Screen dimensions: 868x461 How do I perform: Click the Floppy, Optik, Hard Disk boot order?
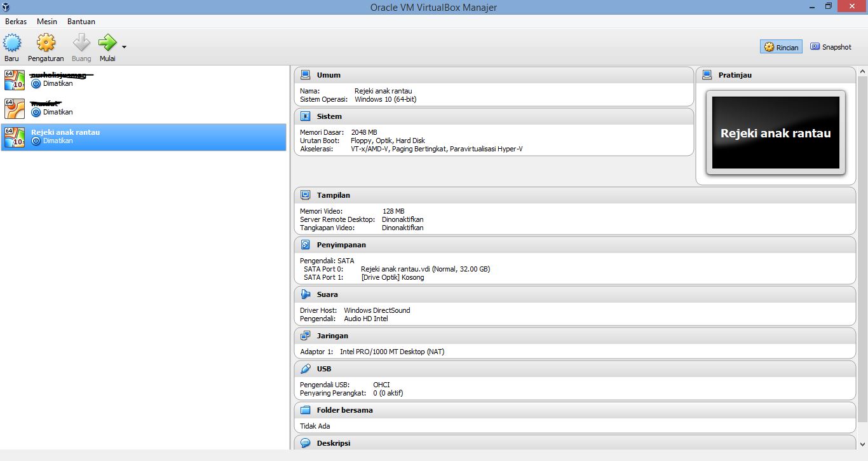[388, 141]
